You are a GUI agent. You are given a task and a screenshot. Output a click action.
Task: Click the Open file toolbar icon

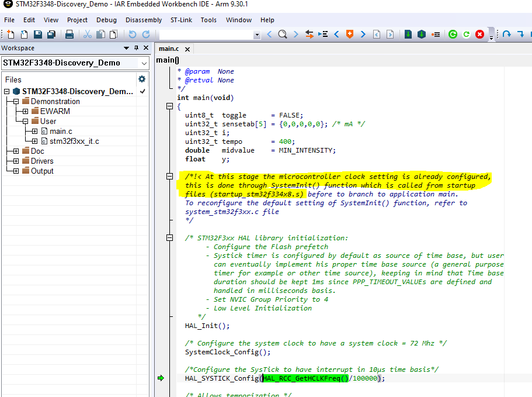click(x=24, y=34)
